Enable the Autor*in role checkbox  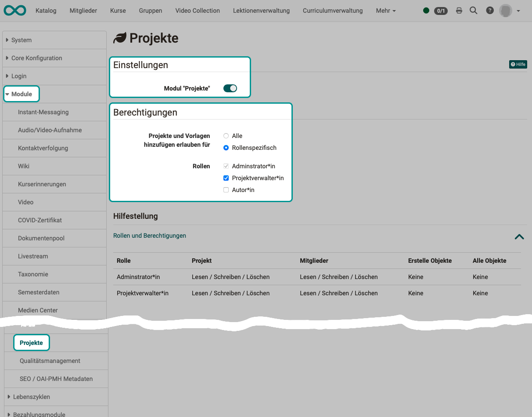tap(226, 190)
